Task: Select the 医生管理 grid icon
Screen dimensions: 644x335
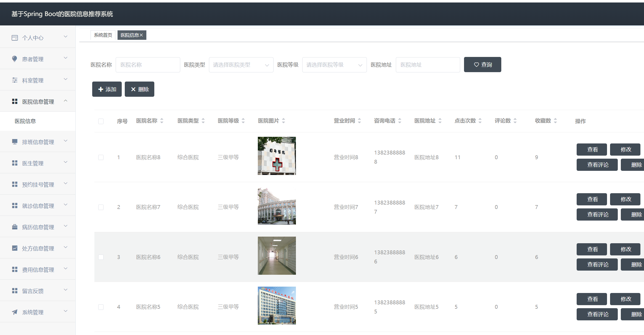Action: 15,163
